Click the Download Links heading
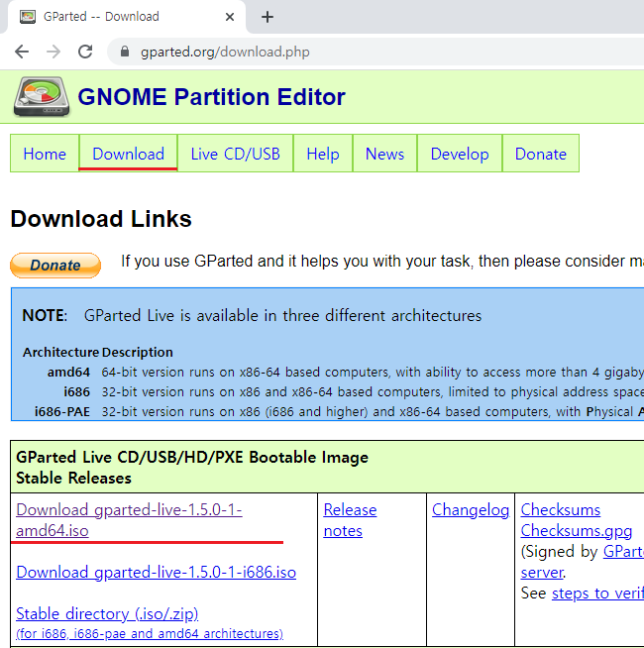This screenshot has width=644, height=648. tap(101, 219)
